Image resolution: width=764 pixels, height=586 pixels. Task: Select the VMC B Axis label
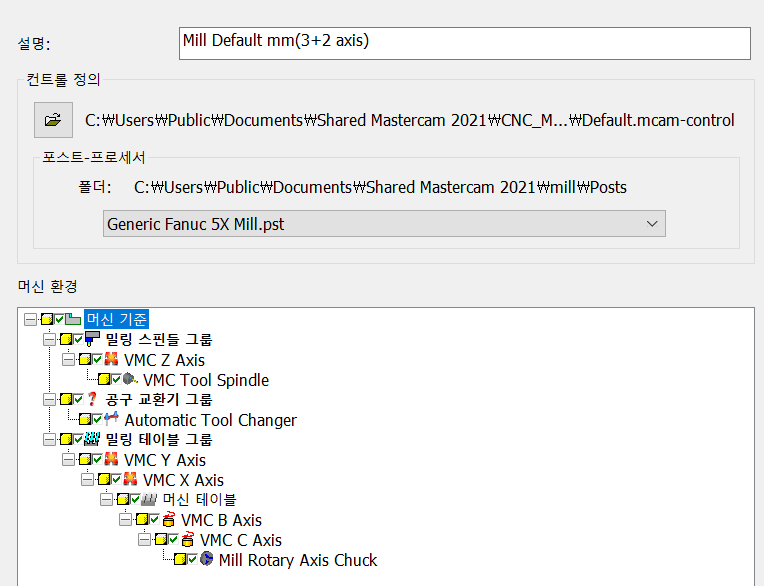point(221,520)
